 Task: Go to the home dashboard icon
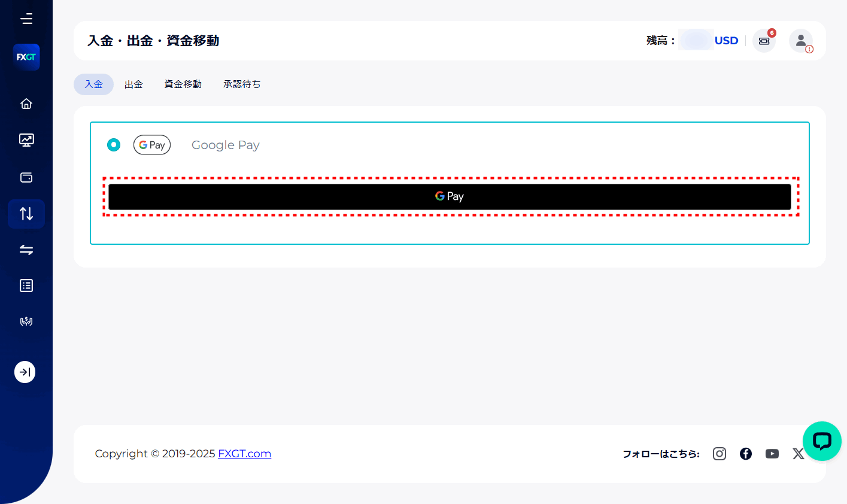(x=26, y=104)
